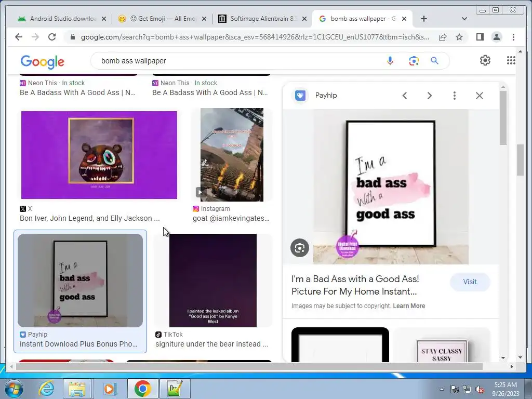Bookmark this tab with the star
This screenshot has height=399, width=532.
459,37
